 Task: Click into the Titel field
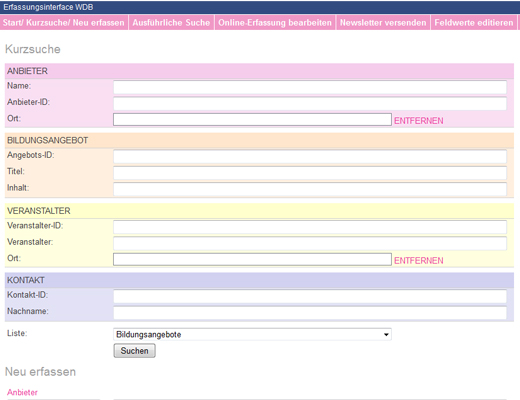[310, 173]
